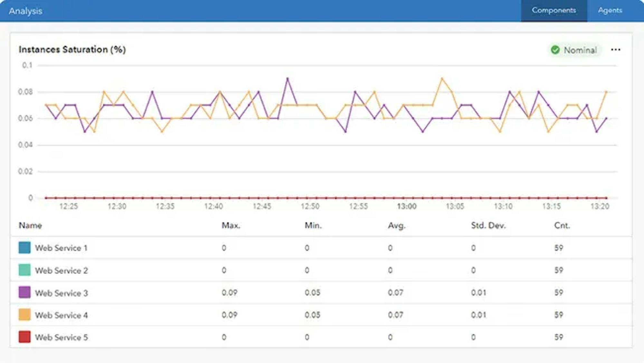Sort table by Min. column header
Viewport: 644px width, 363px height.
[313, 225]
